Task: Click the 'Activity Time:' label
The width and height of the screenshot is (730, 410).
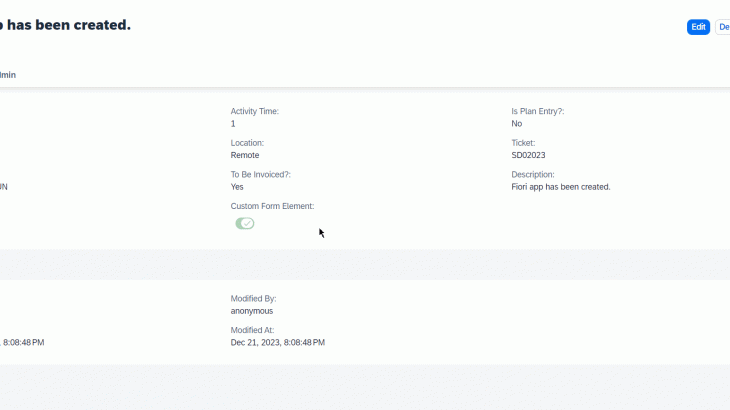Action: pos(255,111)
